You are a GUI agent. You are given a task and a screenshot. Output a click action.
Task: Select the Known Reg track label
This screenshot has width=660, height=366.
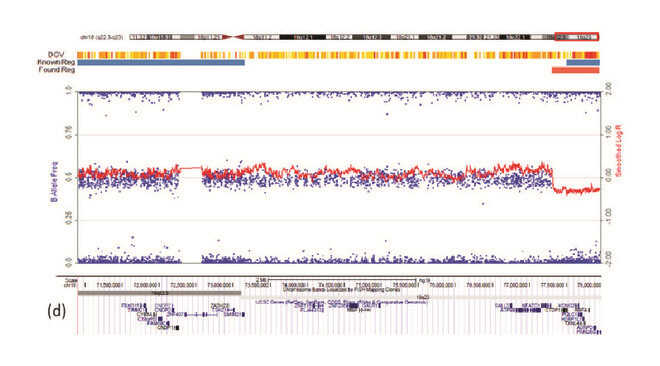56,62
